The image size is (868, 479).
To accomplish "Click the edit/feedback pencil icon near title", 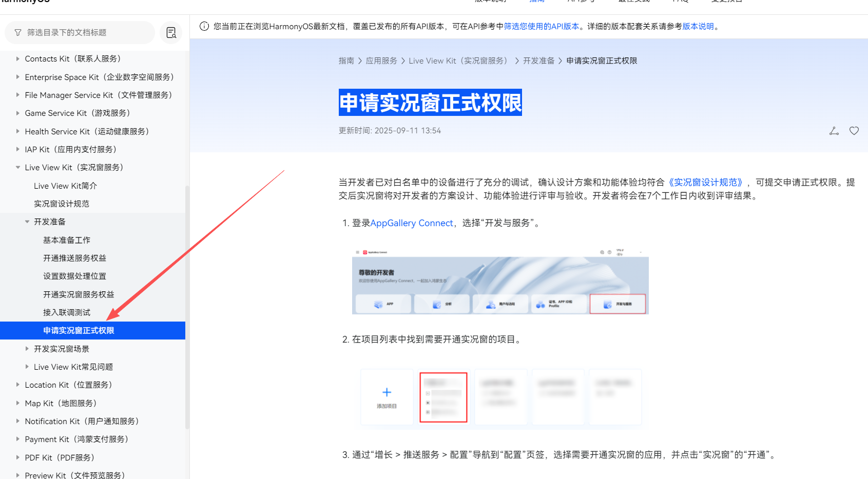I will [834, 131].
